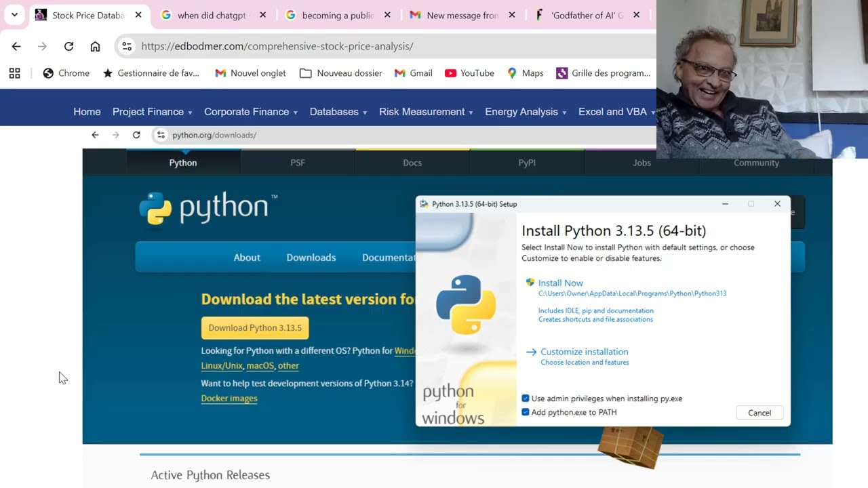The height and width of the screenshot is (488, 868).
Task: Open the Grille des programmes bookmark
Action: (x=603, y=73)
